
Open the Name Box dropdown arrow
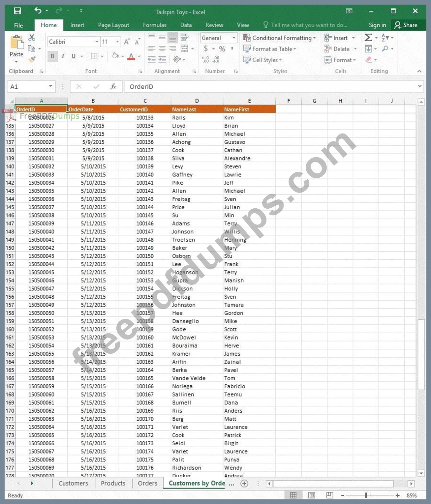pos(50,86)
